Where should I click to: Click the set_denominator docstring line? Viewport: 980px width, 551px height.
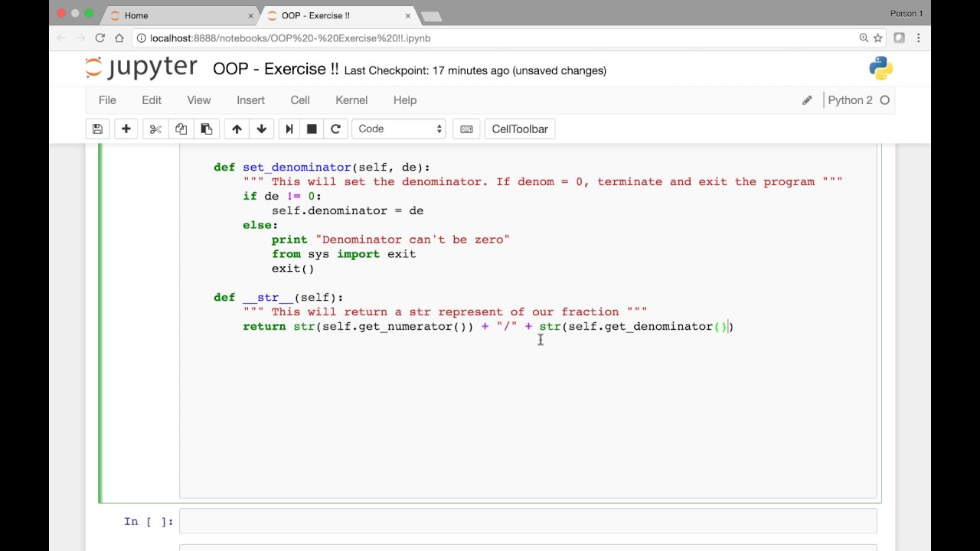[x=543, y=181]
